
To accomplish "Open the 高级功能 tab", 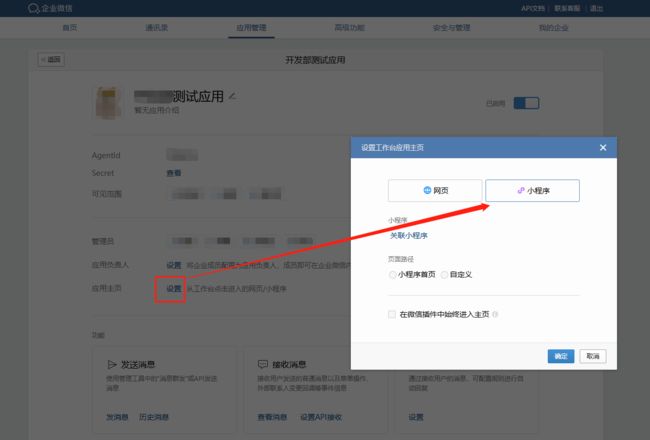I will pyautogui.click(x=349, y=28).
